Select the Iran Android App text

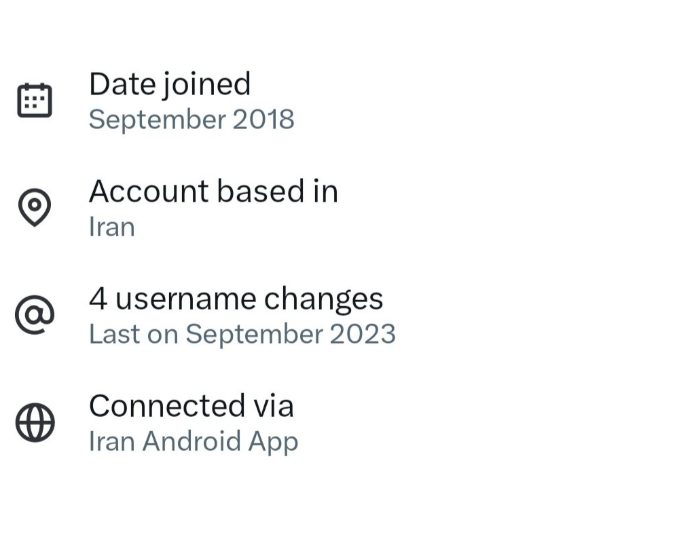193,441
